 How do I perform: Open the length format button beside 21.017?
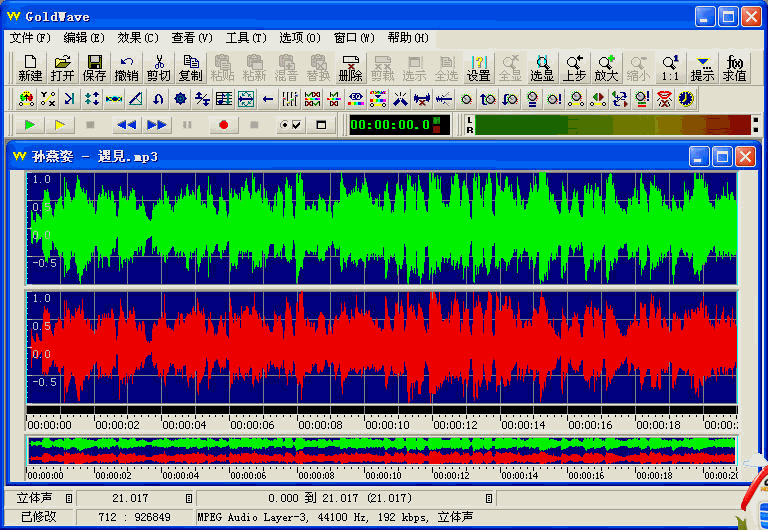(x=189, y=498)
